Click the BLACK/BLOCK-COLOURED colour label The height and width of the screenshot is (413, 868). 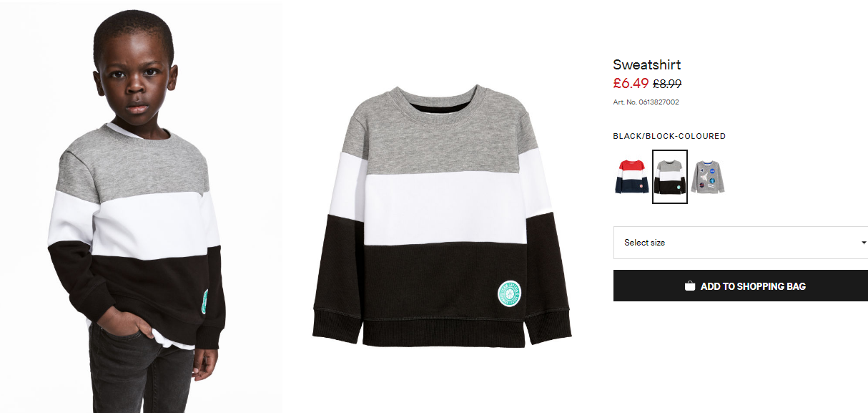click(669, 136)
